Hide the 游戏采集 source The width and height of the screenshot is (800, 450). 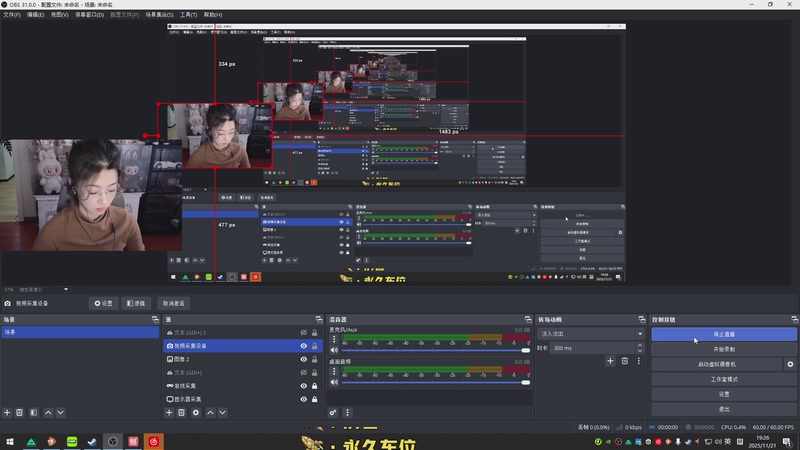coord(304,386)
